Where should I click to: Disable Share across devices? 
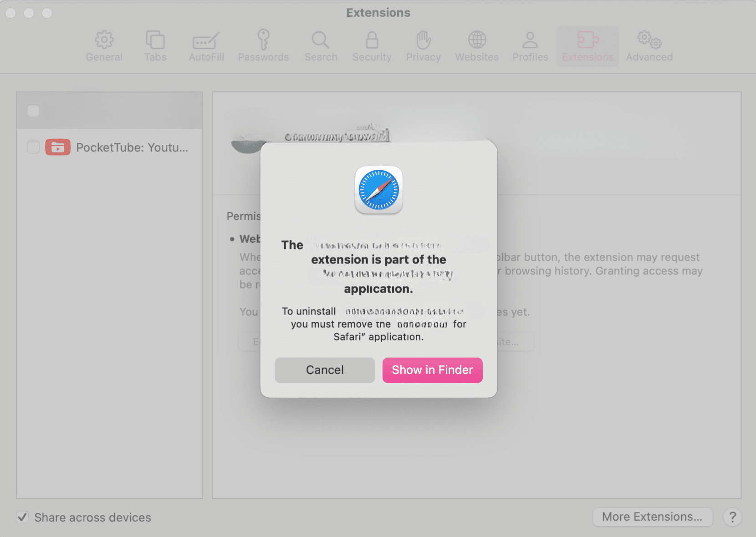coord(22,517)
